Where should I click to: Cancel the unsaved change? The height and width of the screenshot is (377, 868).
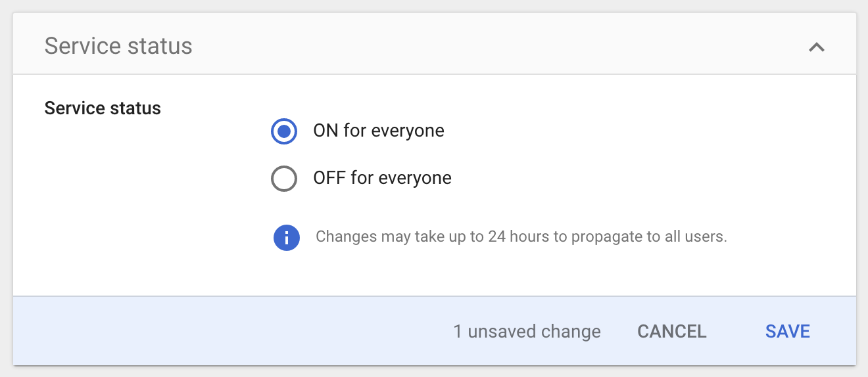(x=671, y=332)
